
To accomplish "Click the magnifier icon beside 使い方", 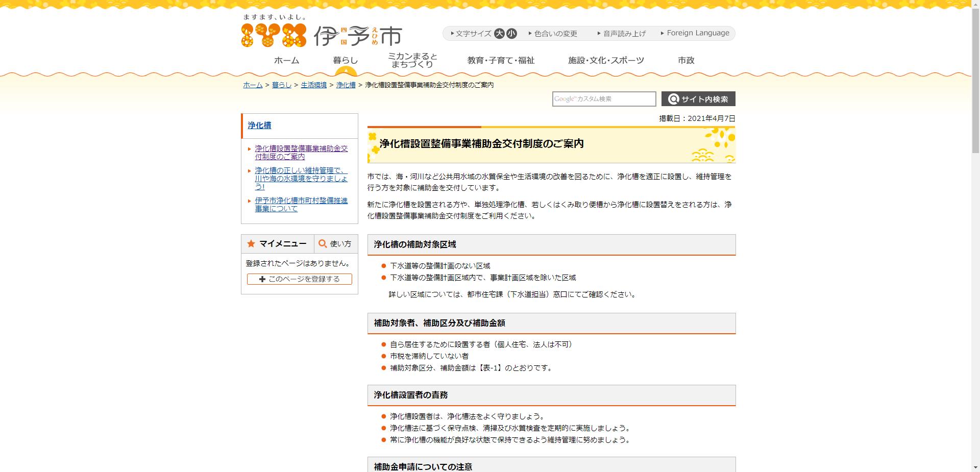I will 322,244.
